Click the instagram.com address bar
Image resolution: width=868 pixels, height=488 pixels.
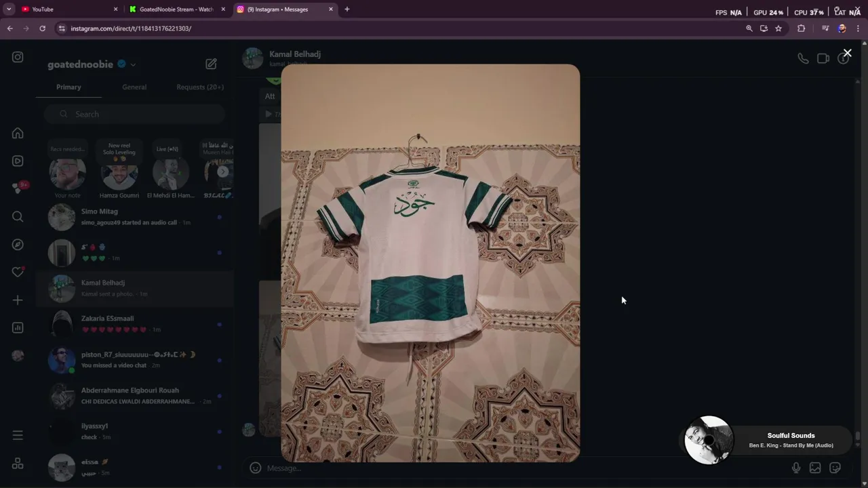(x=400, y=28)
